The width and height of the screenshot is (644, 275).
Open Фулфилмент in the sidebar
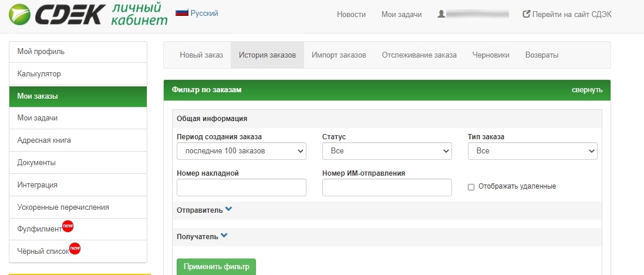tap(78, 229)
